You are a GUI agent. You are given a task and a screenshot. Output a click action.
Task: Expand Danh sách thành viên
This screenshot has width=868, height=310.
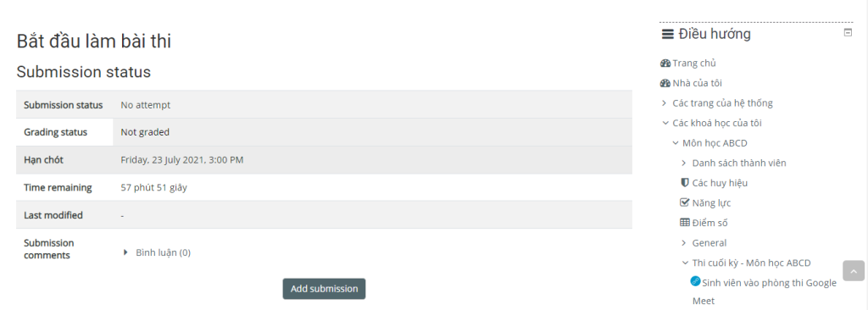click(684, 163)
